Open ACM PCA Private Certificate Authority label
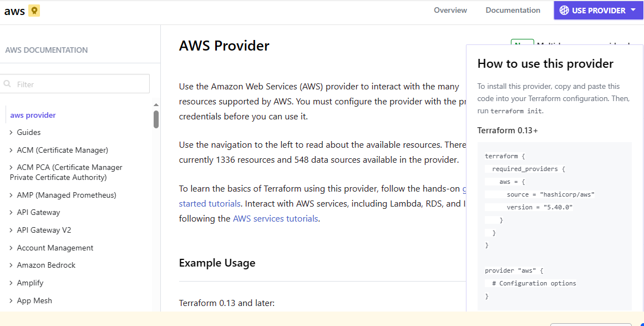The height and width of the screenshot is (326, 644). tap(66, 172)
